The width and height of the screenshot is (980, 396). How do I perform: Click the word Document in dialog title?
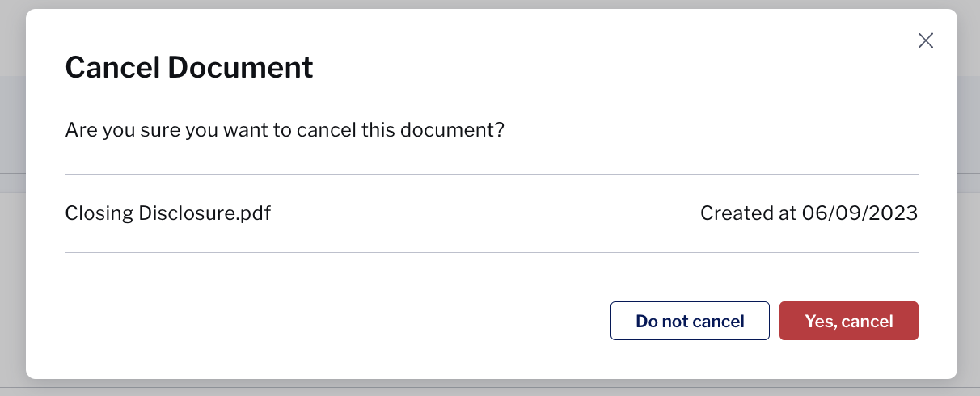coord(240,67)
